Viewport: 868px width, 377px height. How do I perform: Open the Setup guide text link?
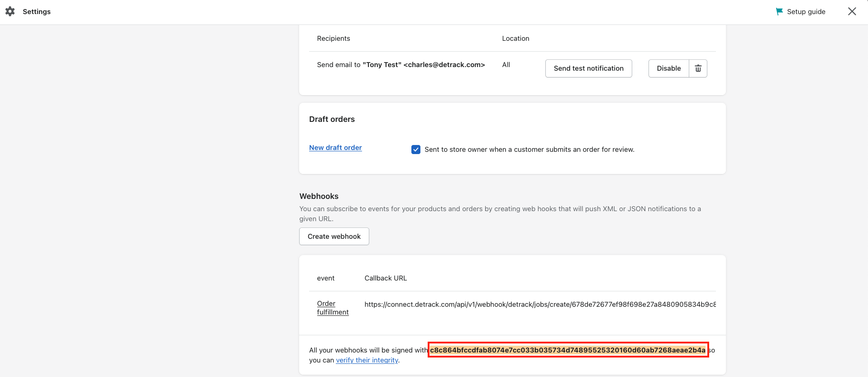coord(806,12)
